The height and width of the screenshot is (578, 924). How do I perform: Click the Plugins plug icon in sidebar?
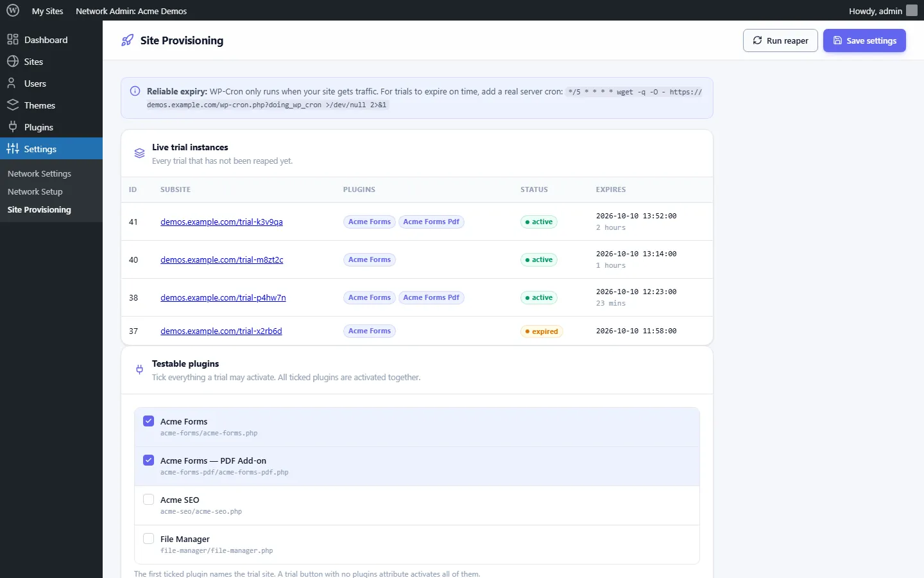point(13,127)
